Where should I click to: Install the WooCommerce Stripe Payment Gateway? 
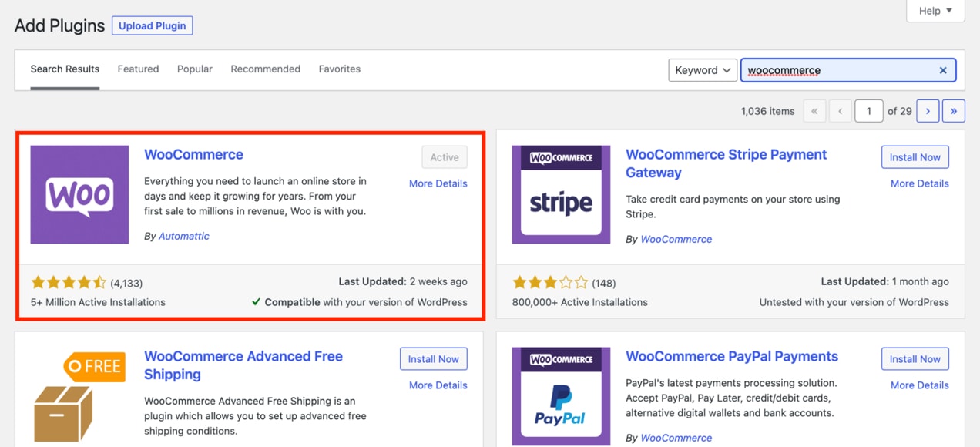(915, 156)
